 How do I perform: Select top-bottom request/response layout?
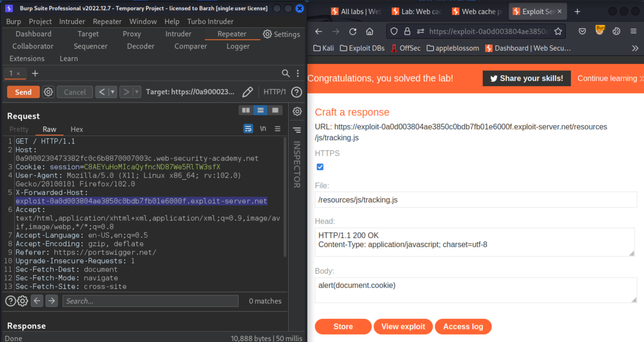(x=260, y=110)
